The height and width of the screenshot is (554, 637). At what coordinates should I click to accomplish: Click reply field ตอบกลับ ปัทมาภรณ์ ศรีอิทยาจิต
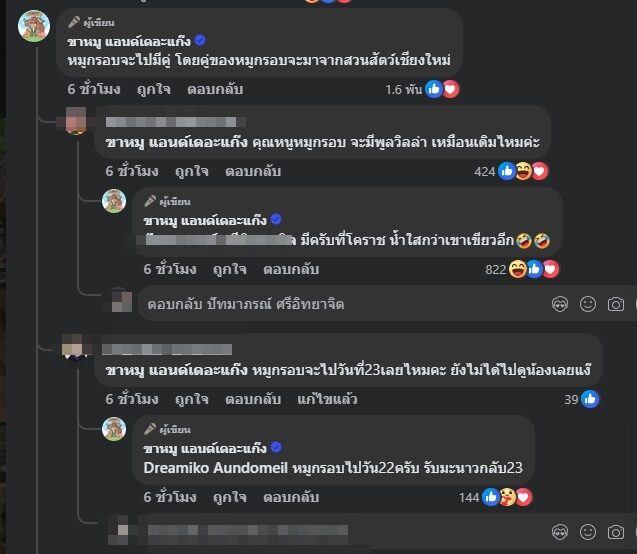(345, 304)
